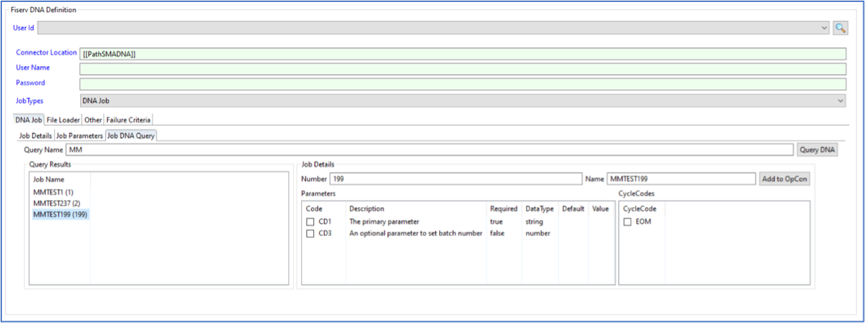Check the EOM cycle code checkbox
This screenshot has height=325, width=868.
627,222
